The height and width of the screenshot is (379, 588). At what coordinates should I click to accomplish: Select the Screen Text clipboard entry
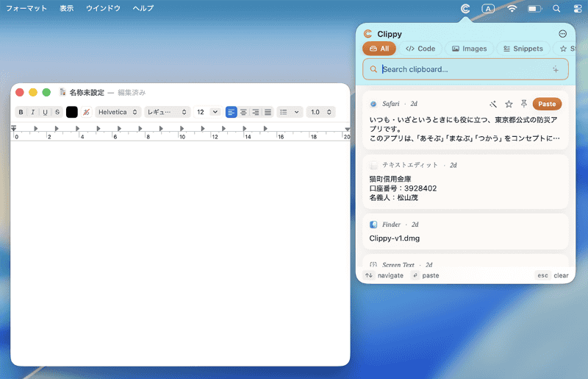[465, 261]
